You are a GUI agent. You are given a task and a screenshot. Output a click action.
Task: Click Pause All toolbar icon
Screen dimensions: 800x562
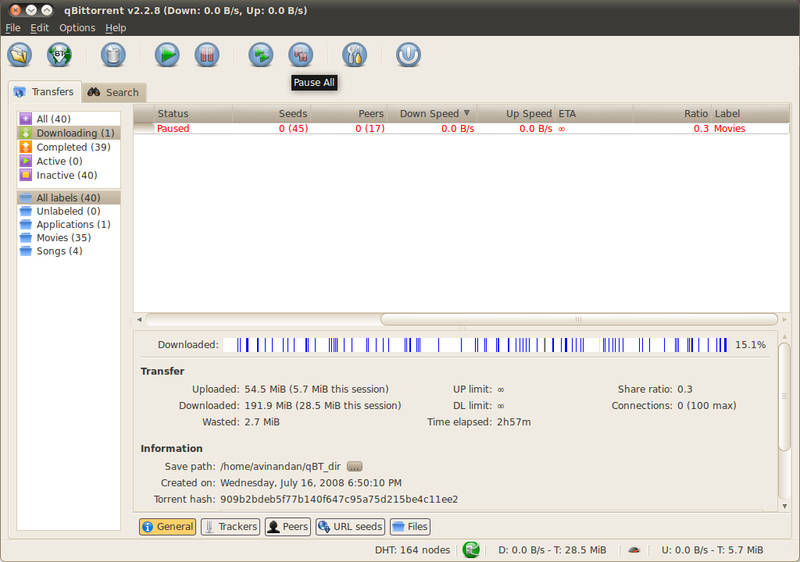(x=301, y=55)
